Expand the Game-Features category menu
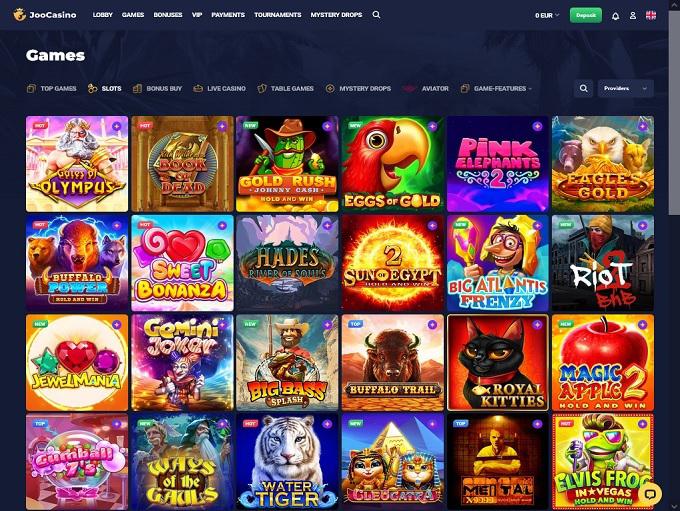The height and width of the screenshot is (511, 680). 496,88
